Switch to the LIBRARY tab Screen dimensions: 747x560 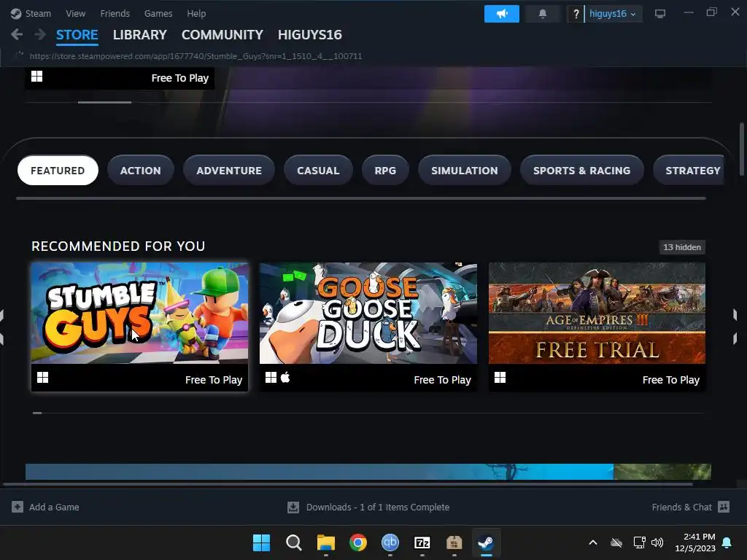pyautogui.click(x=139, y=35)
